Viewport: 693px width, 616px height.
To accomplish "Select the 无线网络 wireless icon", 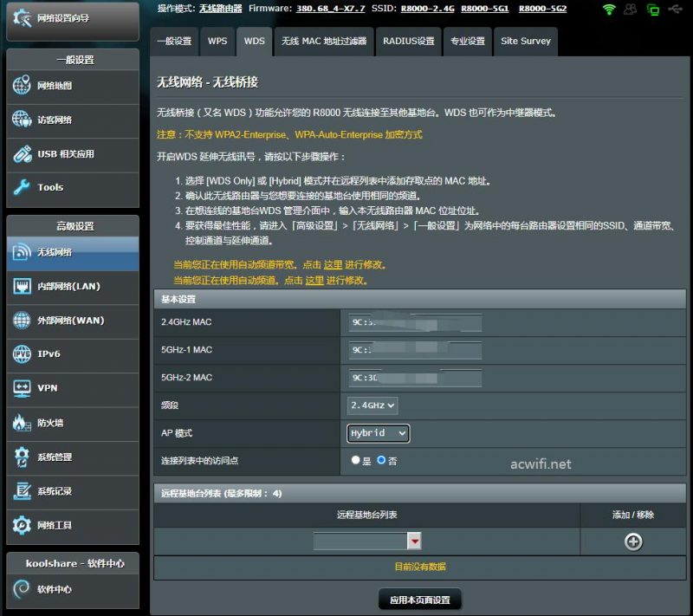I will click(x=22, y=252).
